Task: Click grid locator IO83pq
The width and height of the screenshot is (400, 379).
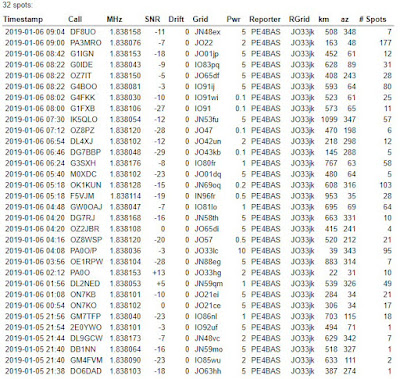Action: coord(207,65)
